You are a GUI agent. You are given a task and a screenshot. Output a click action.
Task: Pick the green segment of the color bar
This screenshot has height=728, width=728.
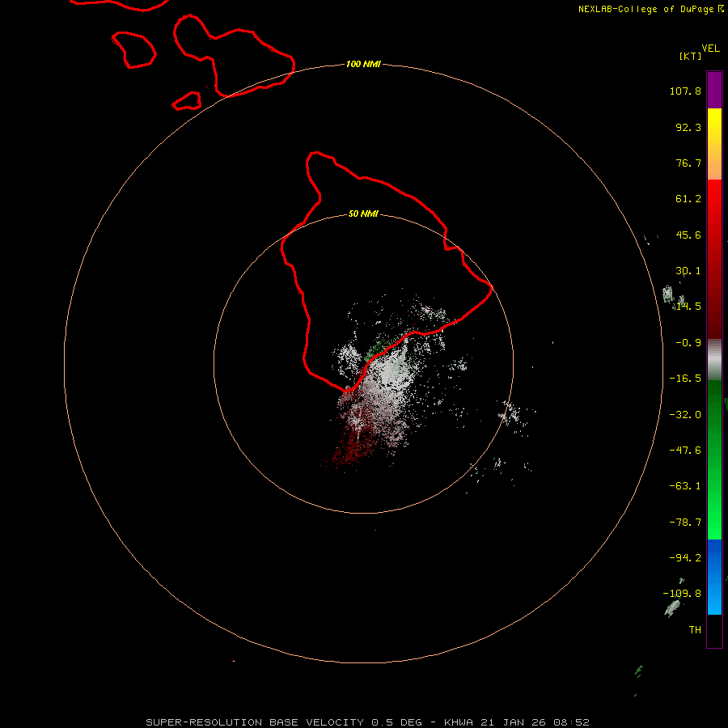[714, 459]
